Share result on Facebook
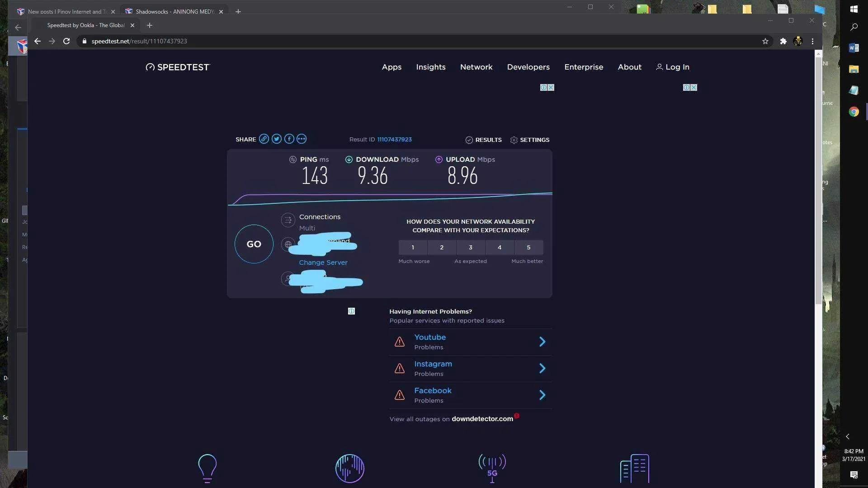The width and height of the screenshot is (868, 488). click(289, 139)
